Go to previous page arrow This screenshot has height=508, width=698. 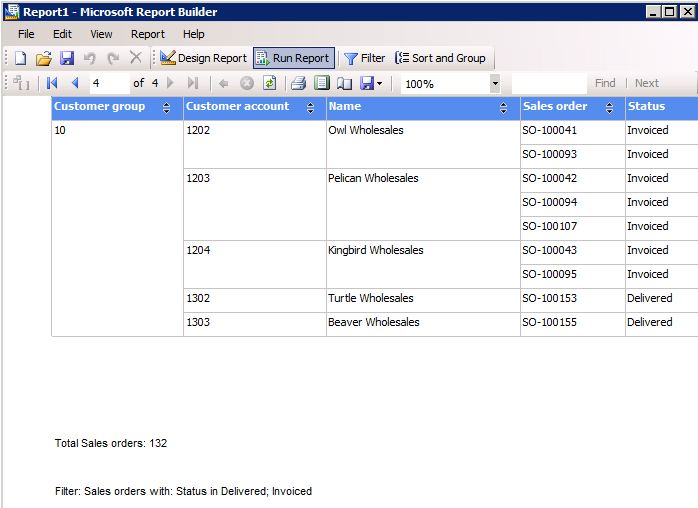click(x=75, y=83)
